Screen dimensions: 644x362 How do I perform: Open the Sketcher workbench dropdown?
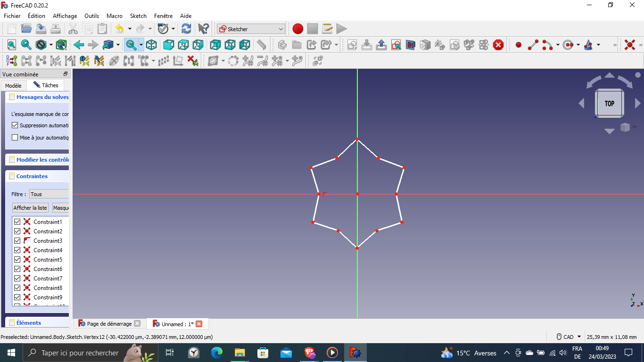[x=251, y=29]
